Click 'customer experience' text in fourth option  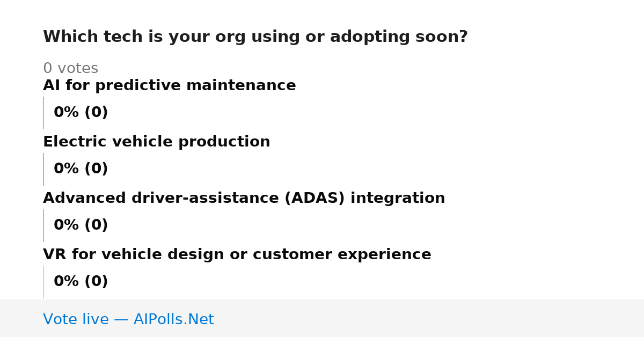coord(342,255)
